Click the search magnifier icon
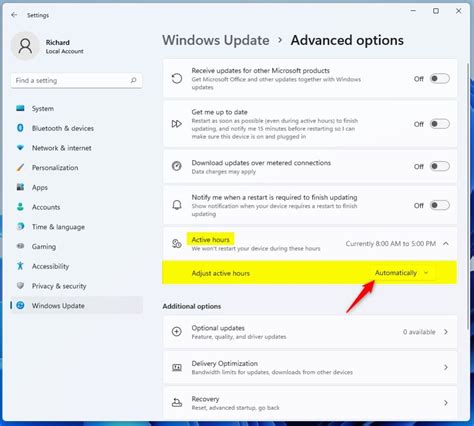The image size is (474, 426). click(x=133, y=80)
